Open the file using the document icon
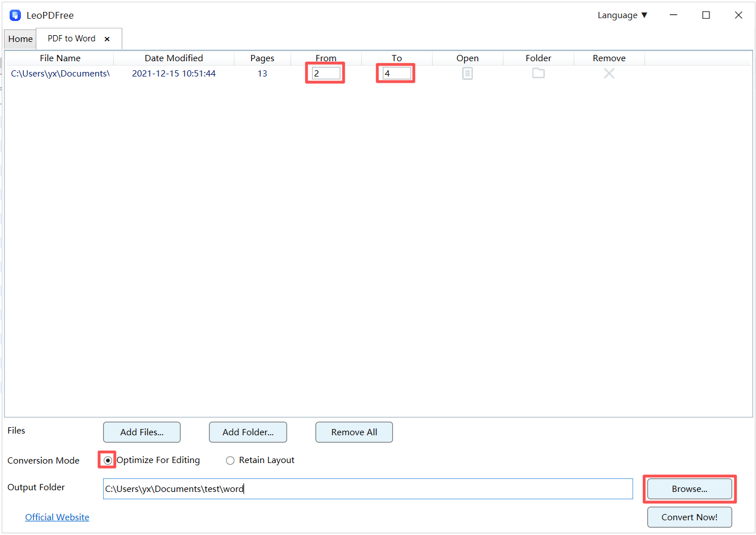This screenshot has width=756, height=535. pyautogui.click(x=467, y=73)
